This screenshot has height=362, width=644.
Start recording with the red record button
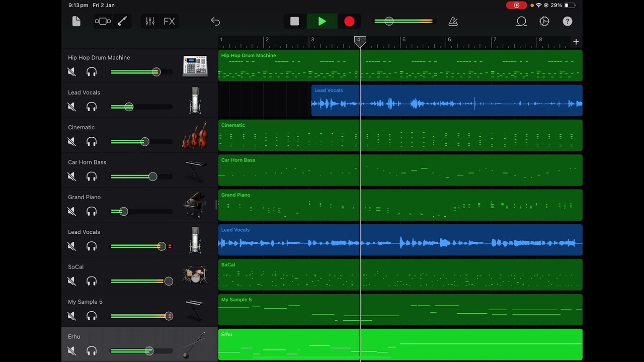[349, 21]
